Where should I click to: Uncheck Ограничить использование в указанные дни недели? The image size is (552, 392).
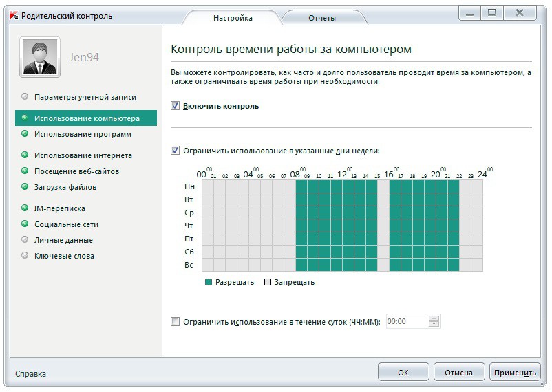(176, 150)
